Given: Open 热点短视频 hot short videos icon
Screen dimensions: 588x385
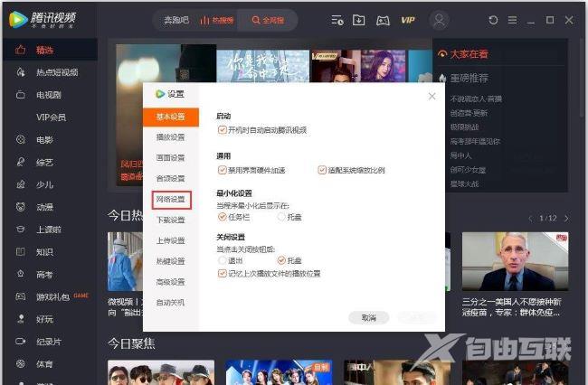Looking at the screenshot, I should click(x=21, y=72).
